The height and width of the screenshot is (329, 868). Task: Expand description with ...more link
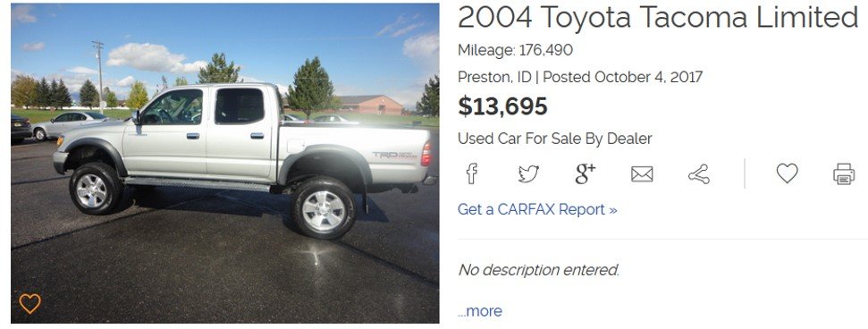480,311
